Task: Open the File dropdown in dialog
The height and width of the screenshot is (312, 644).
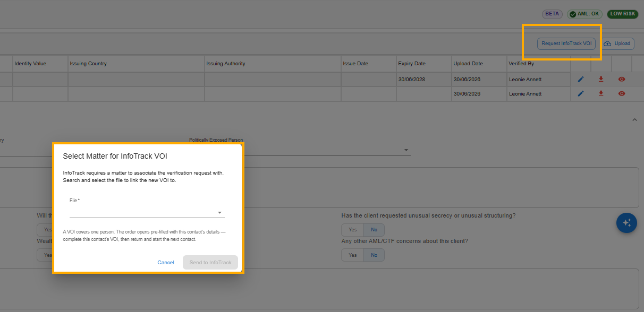Action: 147,212
